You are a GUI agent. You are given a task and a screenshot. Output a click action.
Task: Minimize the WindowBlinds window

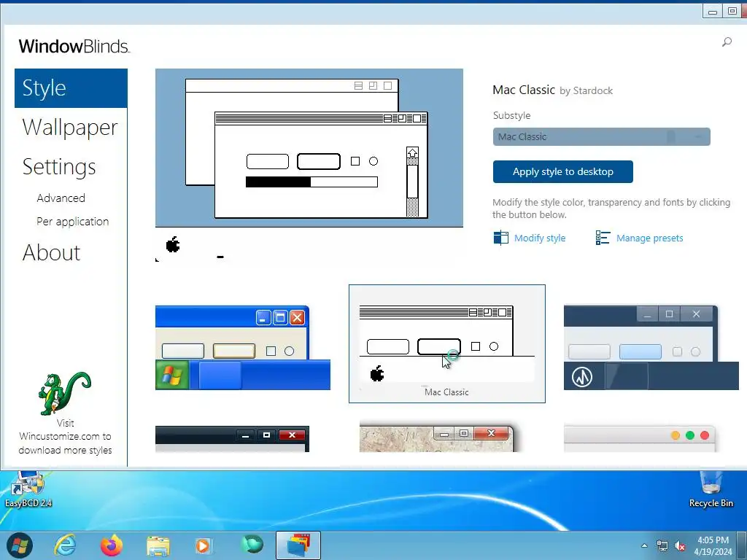pos(713,12)
